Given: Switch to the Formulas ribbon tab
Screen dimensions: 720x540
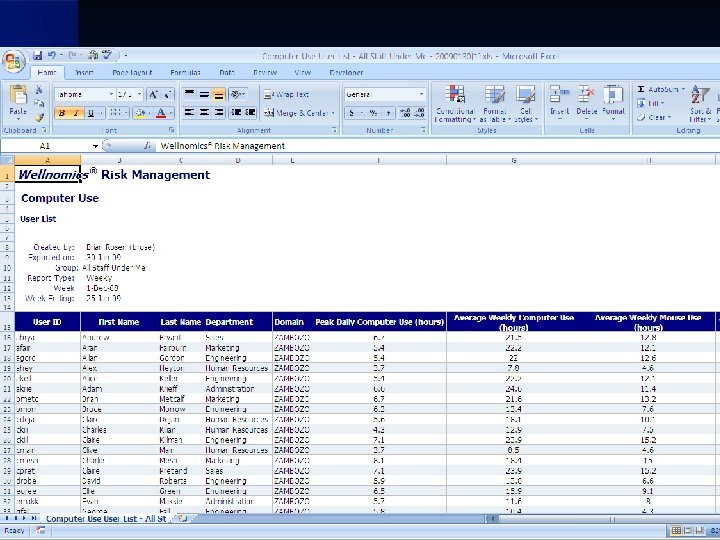Looking at the screenshot, I should coord(185,73).
